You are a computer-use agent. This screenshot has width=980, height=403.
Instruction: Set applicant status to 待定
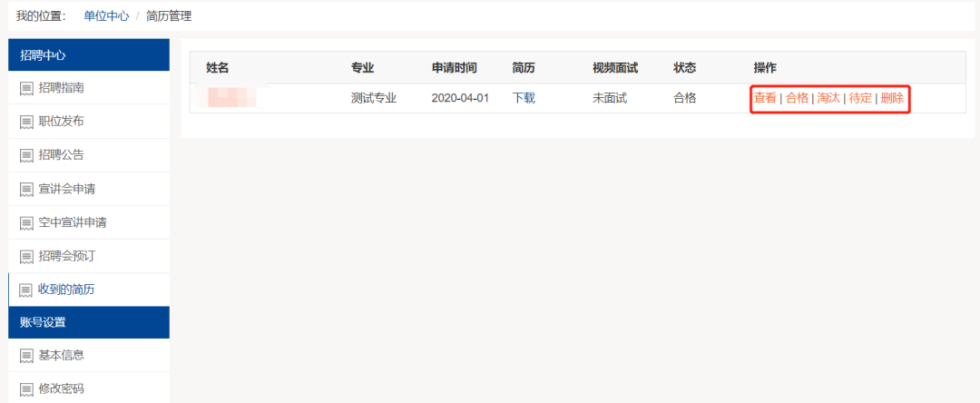860,98
